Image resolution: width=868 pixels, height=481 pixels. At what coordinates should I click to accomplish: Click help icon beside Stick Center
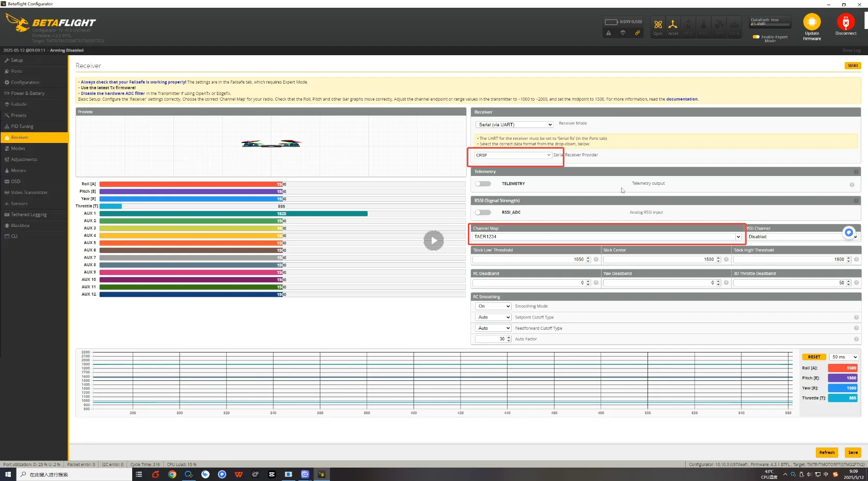726,260
